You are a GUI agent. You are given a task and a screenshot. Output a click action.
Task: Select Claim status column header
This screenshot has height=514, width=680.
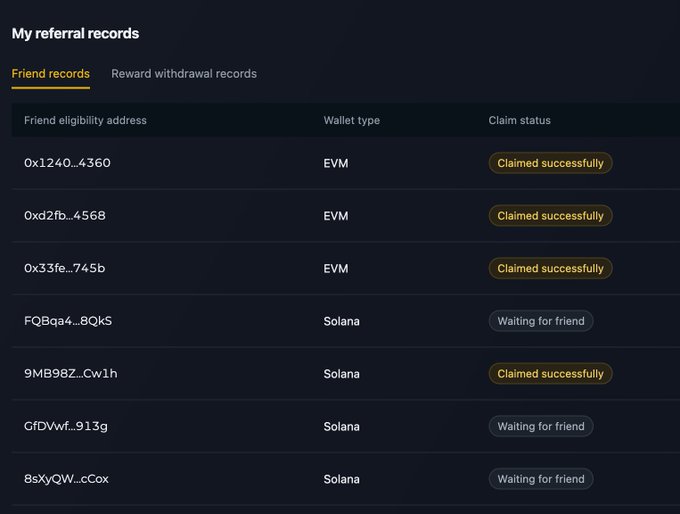[x=520, y=120]
